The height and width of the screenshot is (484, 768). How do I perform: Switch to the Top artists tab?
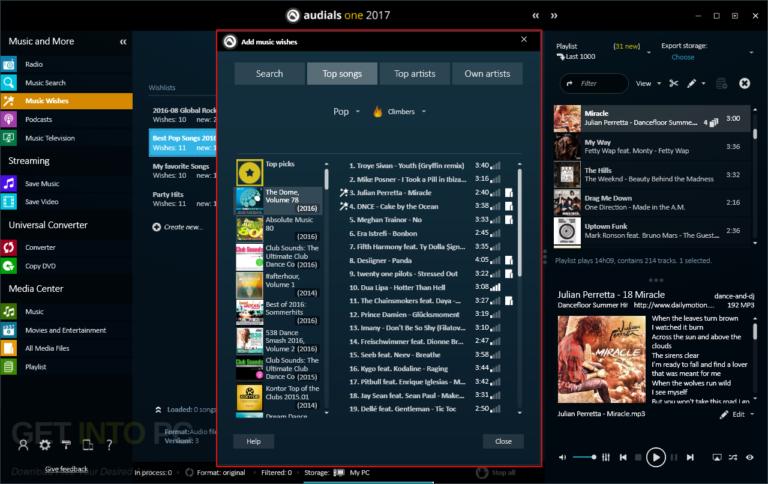pos(415,74)
